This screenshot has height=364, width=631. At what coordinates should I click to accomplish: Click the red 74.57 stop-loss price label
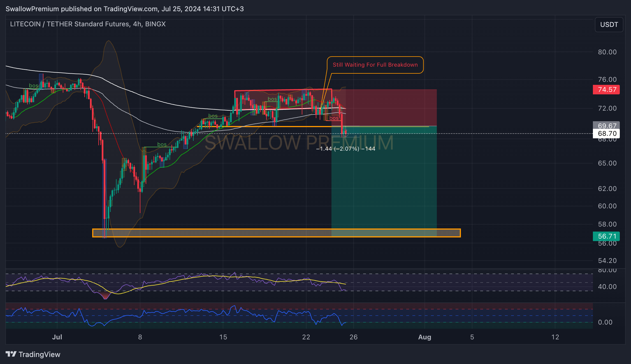pyautogui.click(x=606, y=90)
